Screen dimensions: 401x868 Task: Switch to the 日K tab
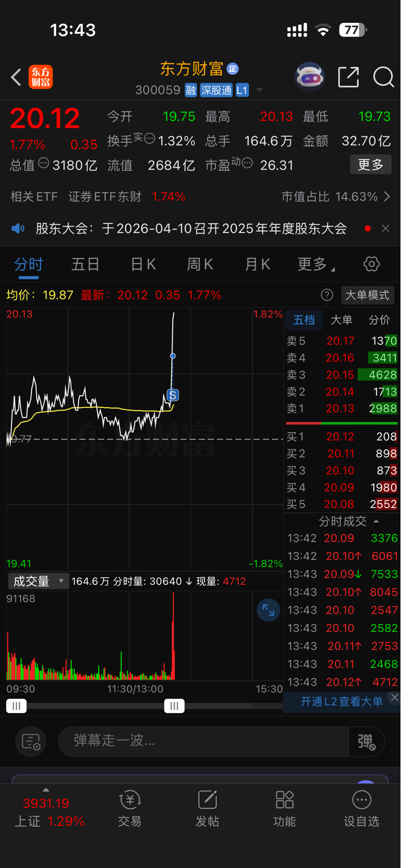pos(143,264)
